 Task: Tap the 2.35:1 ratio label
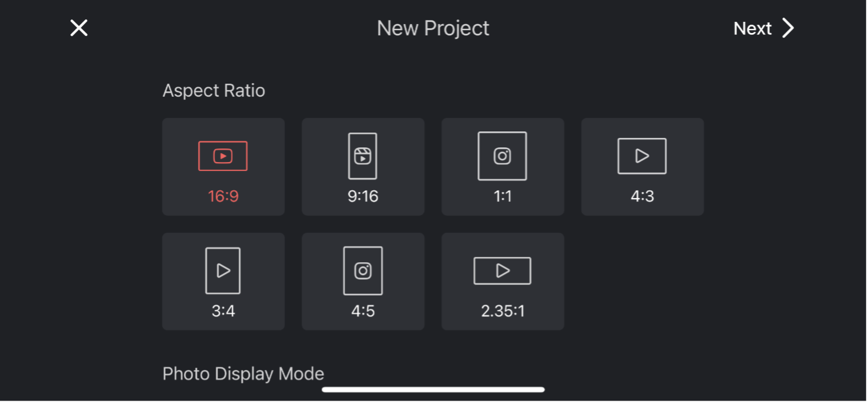pyautogui.click(x=503, y=310)
